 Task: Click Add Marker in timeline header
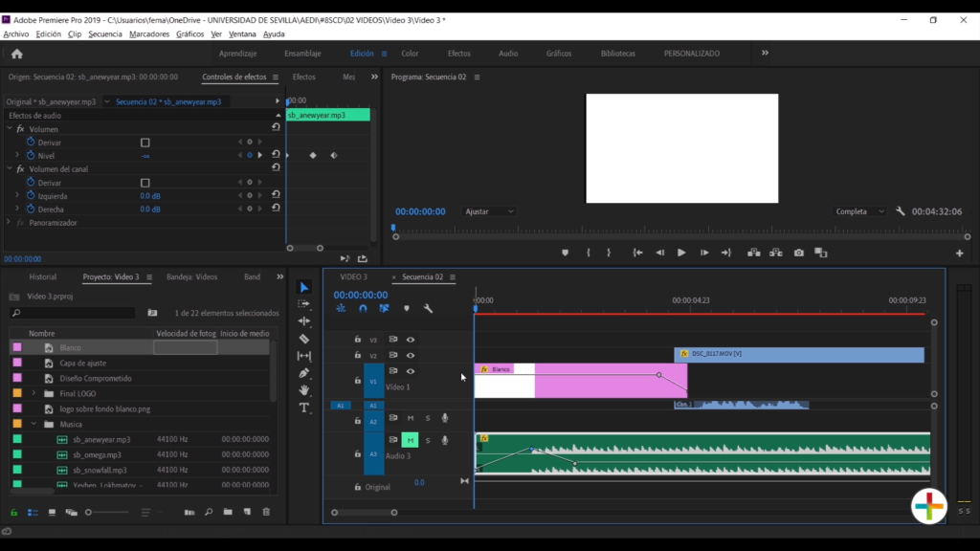(406, 309)
